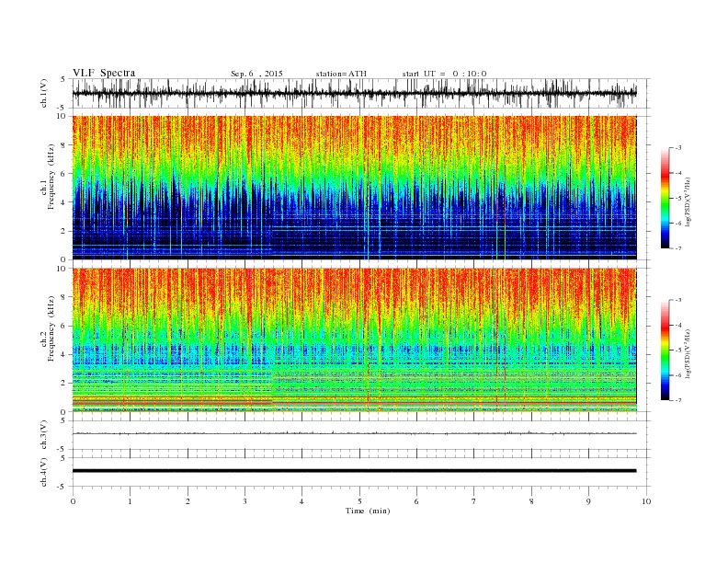Click the "ch.1(V)" axis label
This screenshot has height=563, width=728.
(44, 93)
